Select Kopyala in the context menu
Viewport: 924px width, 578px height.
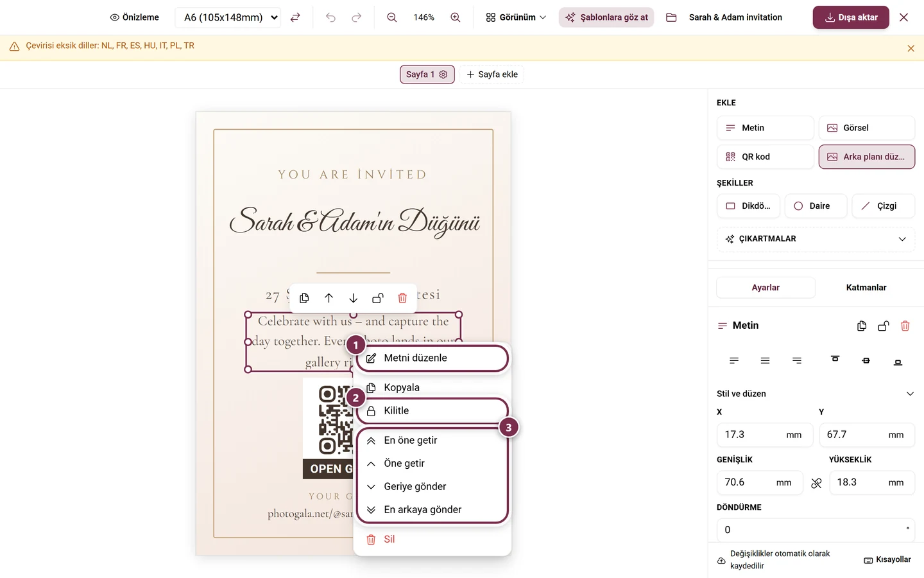click(432, 387)
